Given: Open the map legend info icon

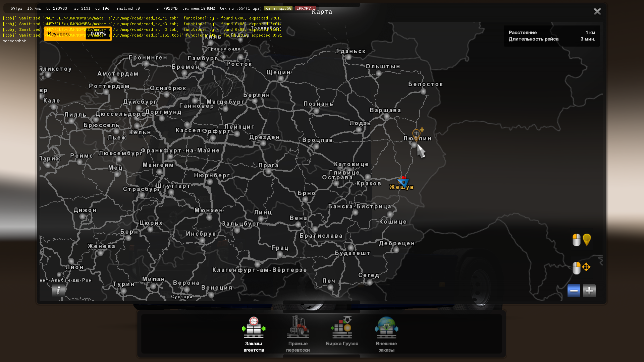Looking at the screenshot, I should 58,290.
